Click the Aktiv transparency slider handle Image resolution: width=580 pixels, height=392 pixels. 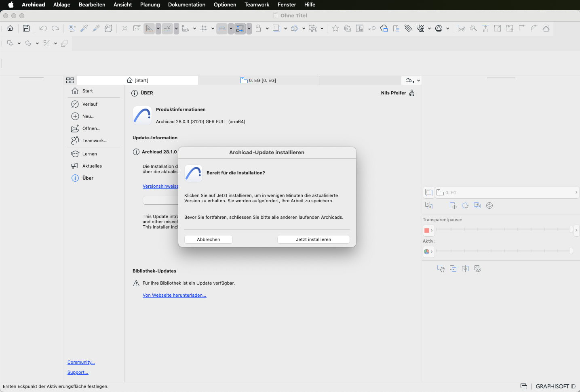pos(571,251)
